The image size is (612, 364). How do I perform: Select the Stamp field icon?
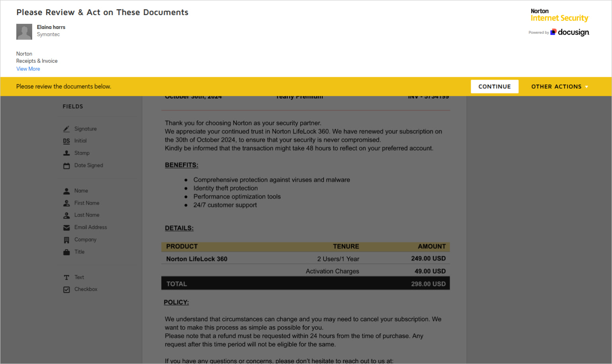(66, 153)
